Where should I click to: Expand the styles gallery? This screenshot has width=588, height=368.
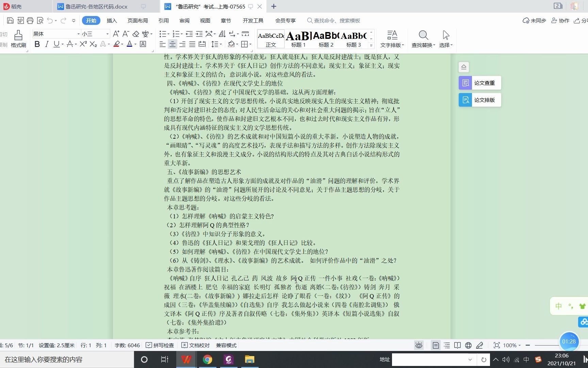[371, 45]
